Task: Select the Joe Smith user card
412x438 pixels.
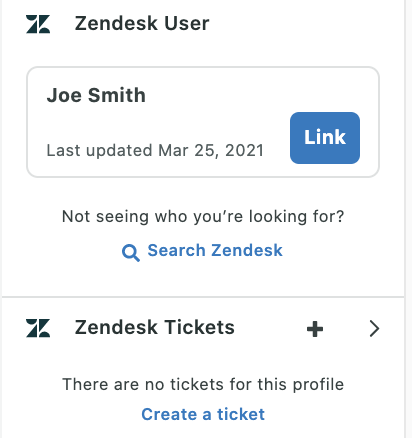Action: pyautogui.click(x=203, y=122)
